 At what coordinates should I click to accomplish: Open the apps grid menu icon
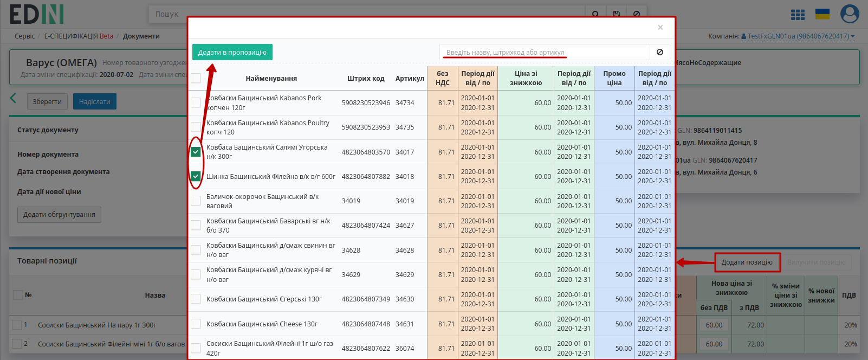tap(798, 15)
